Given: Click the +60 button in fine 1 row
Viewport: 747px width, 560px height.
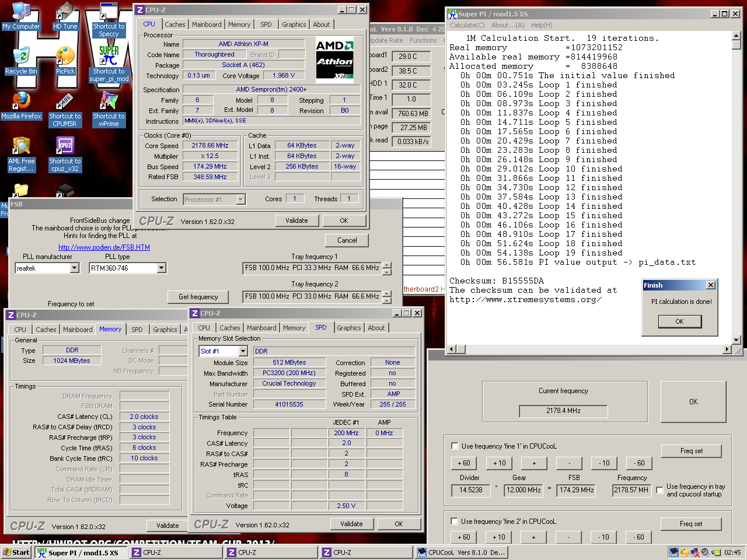Looking at the screenshot, I should [x=464, y=463].
